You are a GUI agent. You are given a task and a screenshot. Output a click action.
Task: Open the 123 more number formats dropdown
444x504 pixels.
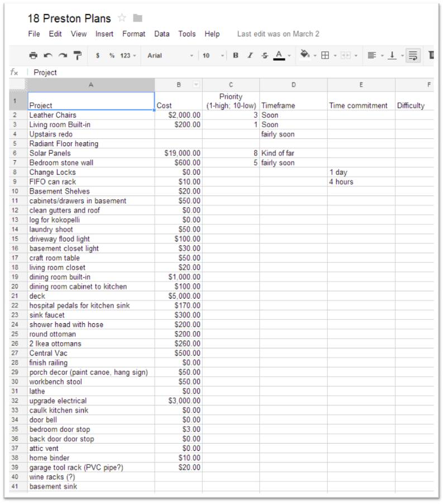(x=128, y=56)
